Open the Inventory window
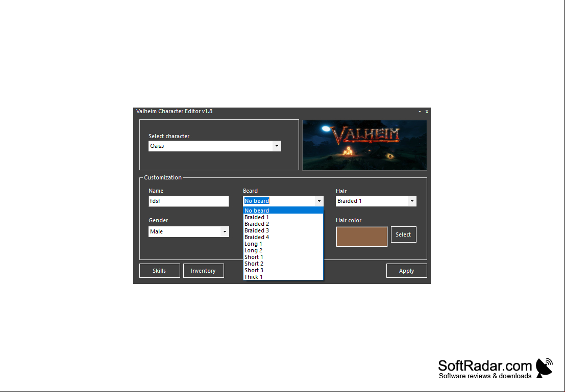The image size is (565, 392). click(x=203, y=271)
